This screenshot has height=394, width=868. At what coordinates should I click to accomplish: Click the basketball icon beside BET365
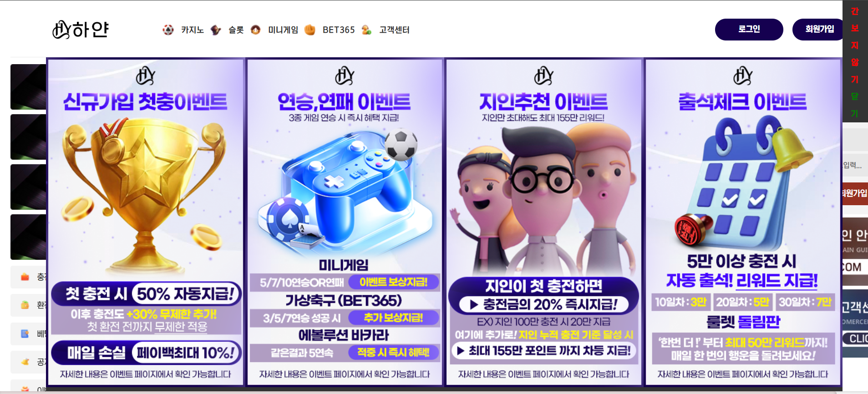click(310, 30)
